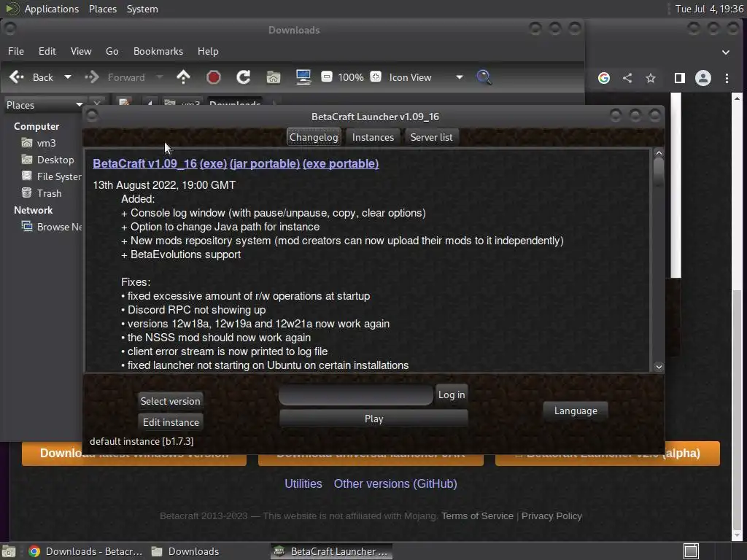
Task: Switch to the Changelog tab
Action: 314,137
